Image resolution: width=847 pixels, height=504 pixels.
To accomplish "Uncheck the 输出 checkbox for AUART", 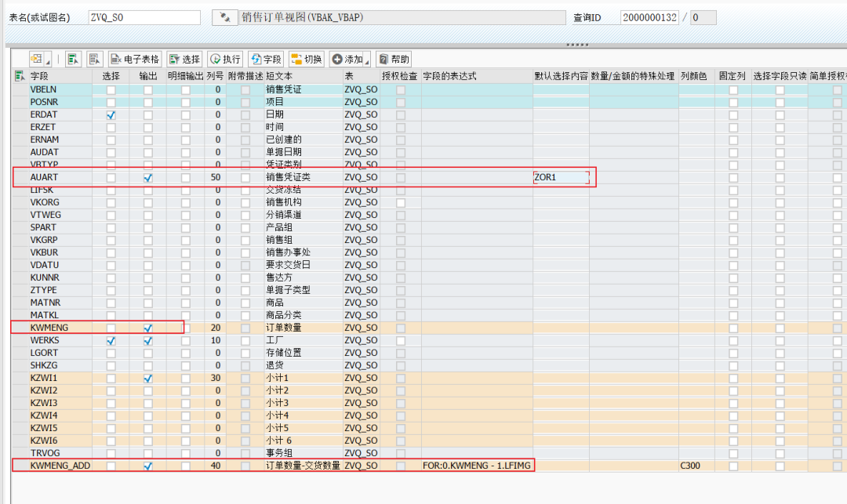I will [x=148, y=177].
